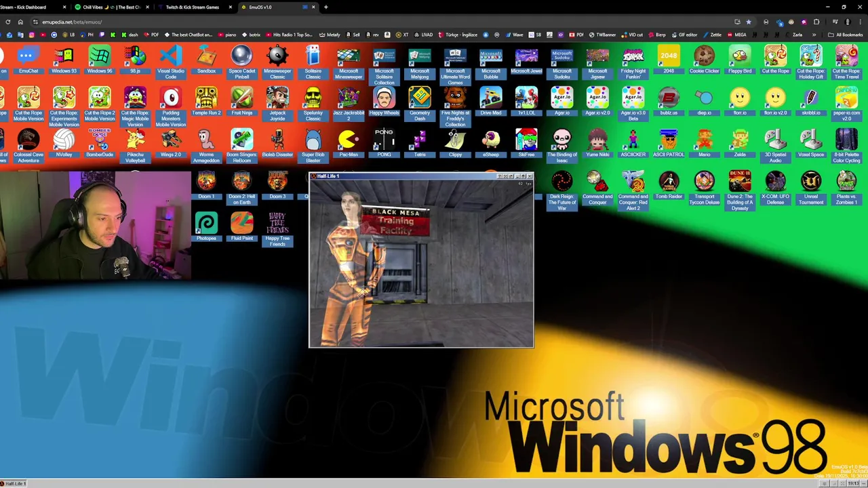Screen dimensions: 868x488
Task: Open the Sandbox game icon
Action: tap(206, 60)
